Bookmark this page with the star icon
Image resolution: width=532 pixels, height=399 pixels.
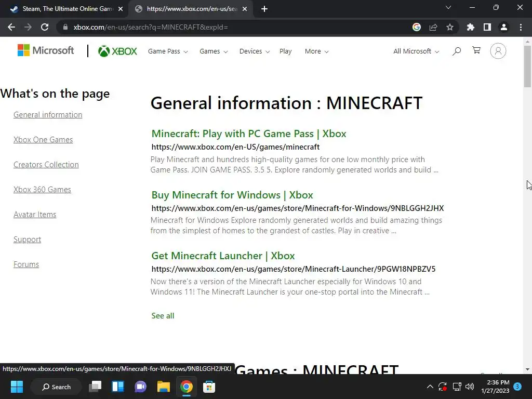(450, 27)
